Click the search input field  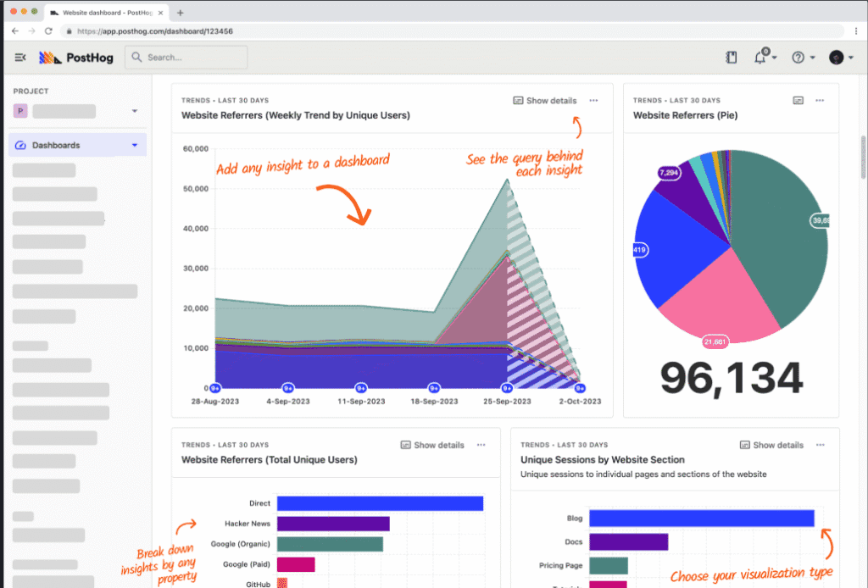click(x=186, y=58)
